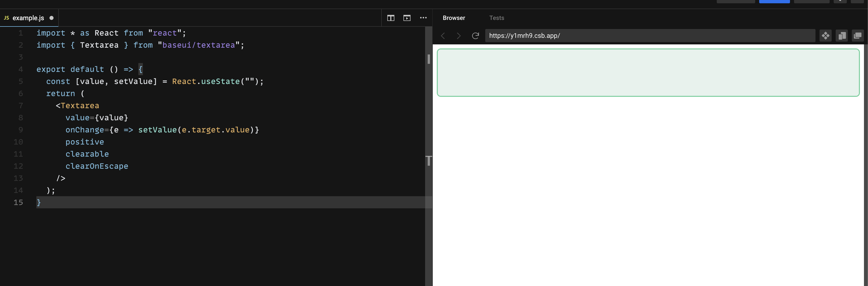Image resolution: width=868 pixels, height=286 pixels.
Task: Click the back navigation arrow in the browser
Action: pyautogui.click(x=443, y=36)
